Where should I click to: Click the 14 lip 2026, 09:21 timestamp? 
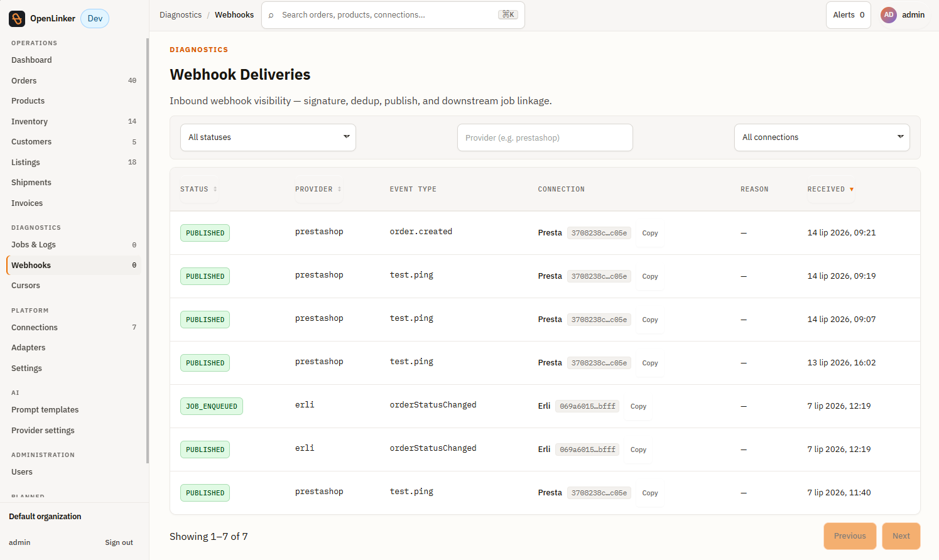point(842,233)
